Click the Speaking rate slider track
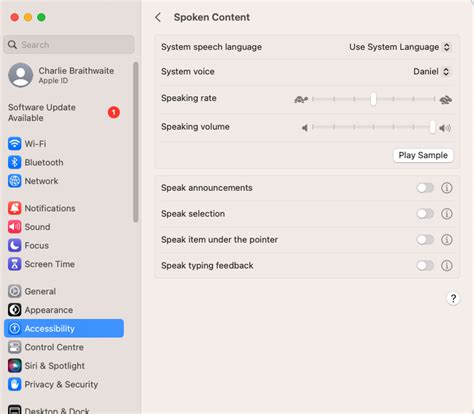 tap(374, 99)
